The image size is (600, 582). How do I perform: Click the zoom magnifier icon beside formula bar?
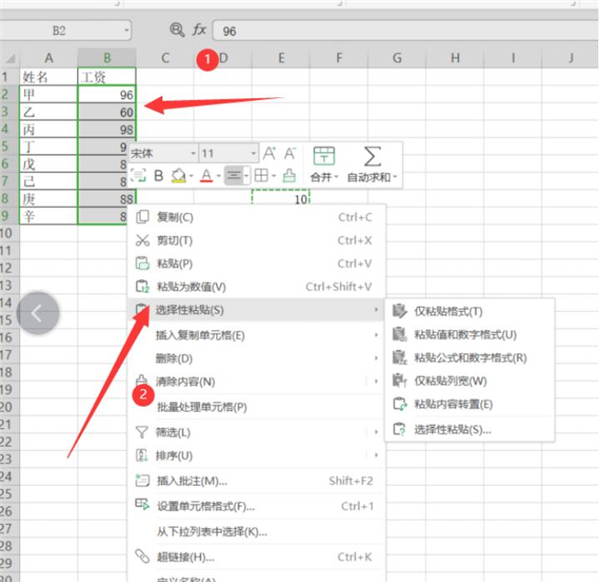click(x=177, y=29)
